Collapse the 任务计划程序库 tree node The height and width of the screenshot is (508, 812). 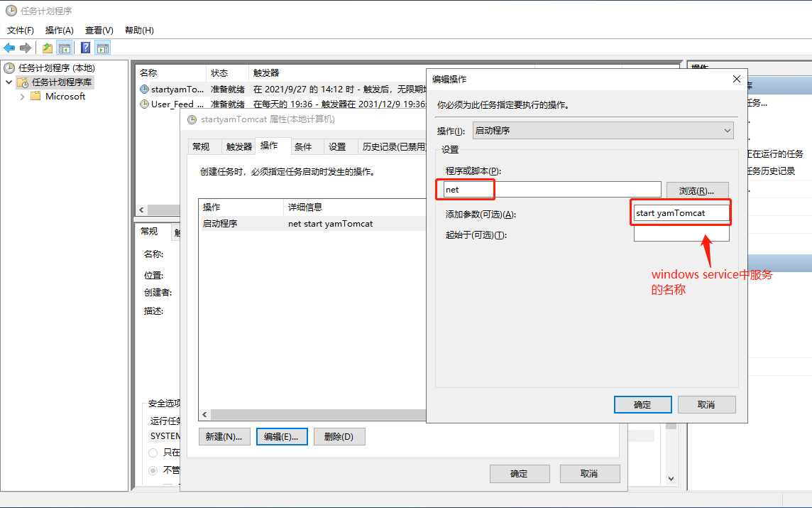pos(8,82)
